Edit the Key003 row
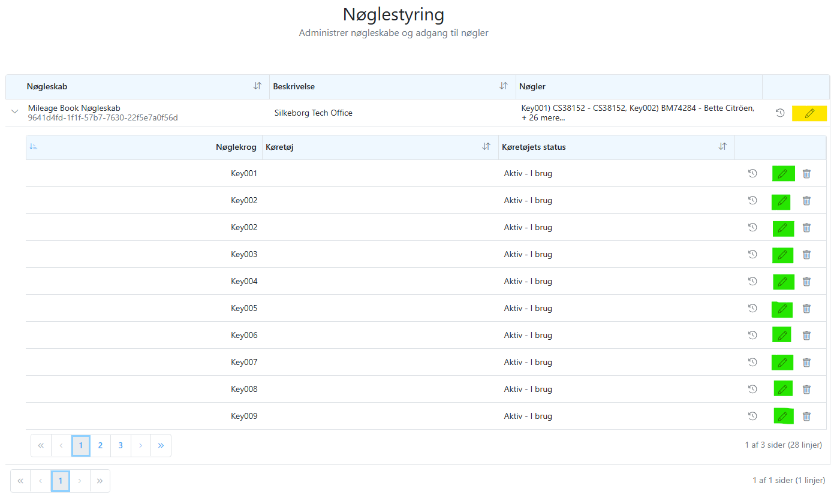Screen dimensions: 837x504 point(782,255)
